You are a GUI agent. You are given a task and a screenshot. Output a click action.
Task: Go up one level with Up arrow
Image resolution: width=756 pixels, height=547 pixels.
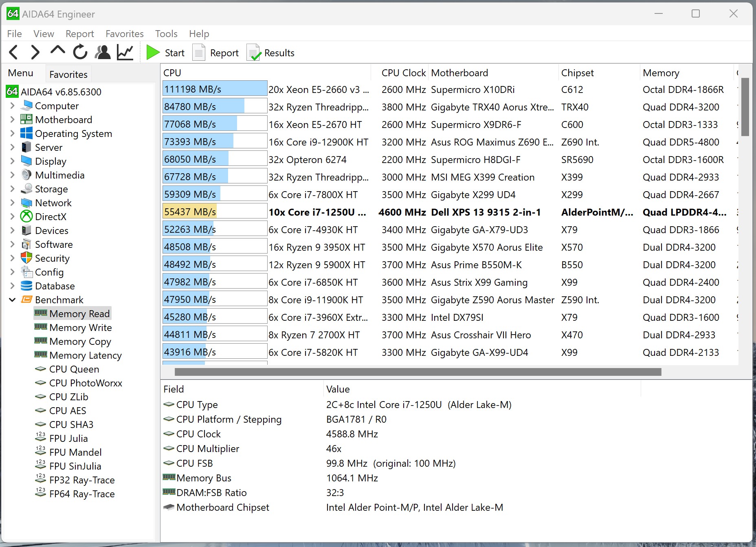click(x=57, y=51)
